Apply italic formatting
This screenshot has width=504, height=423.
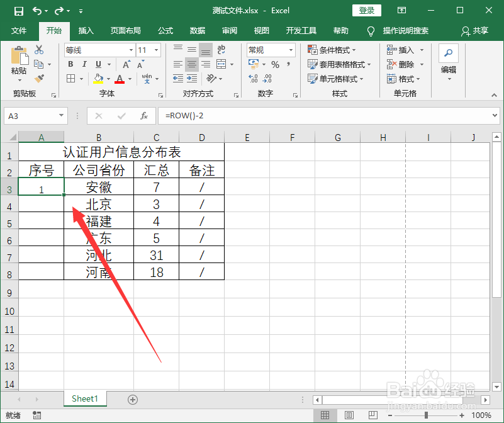pos(84,63)
